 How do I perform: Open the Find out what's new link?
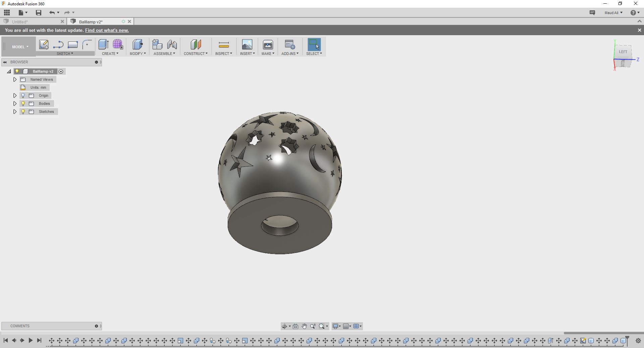[107, 30]
